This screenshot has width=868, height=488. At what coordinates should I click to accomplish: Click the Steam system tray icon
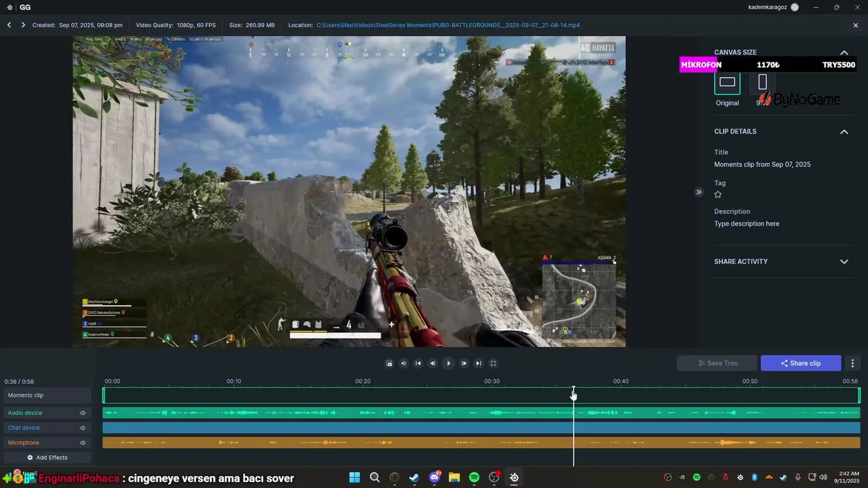coord(783,478)
